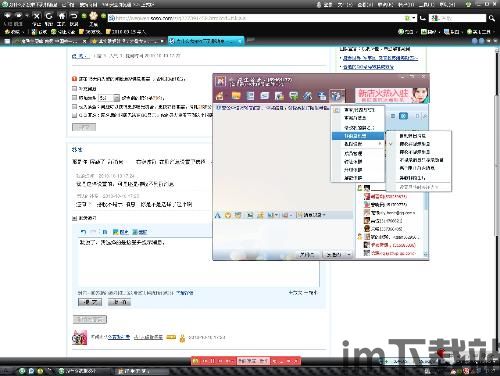This screenshot has width=500, height=376.
Task: Open the small combo box in the web form
Action: click(109, 98)
